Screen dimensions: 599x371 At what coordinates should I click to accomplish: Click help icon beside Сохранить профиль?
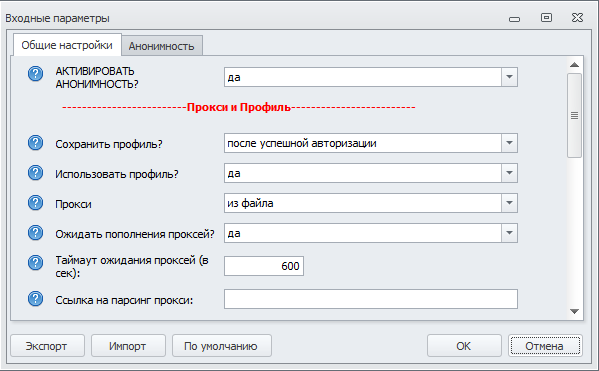(36, 143)
